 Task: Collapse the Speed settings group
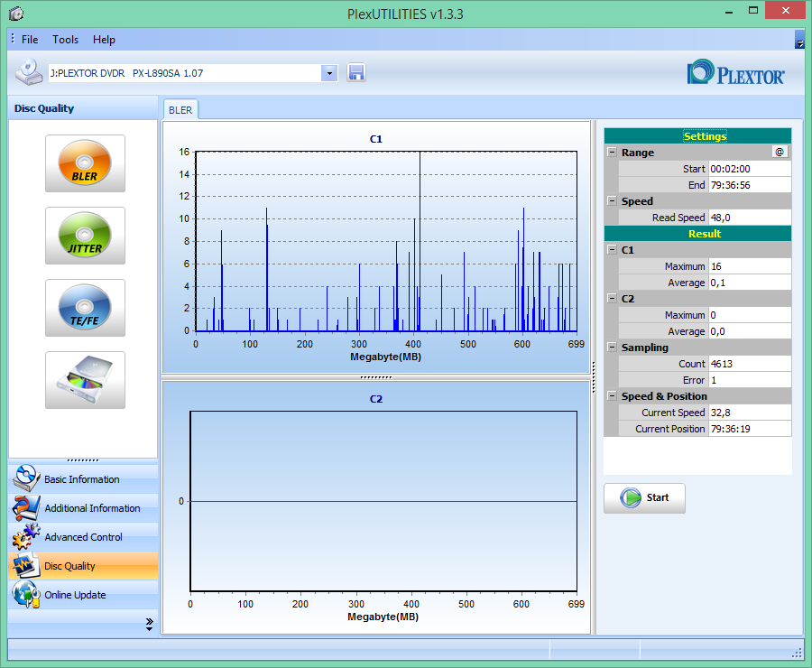[612, 201]
